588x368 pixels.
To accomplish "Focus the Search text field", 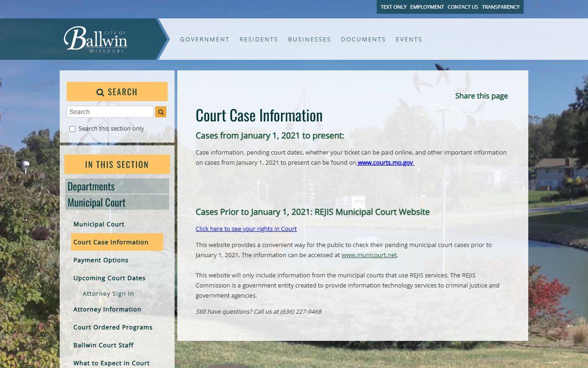I will [x=110, y=112].
